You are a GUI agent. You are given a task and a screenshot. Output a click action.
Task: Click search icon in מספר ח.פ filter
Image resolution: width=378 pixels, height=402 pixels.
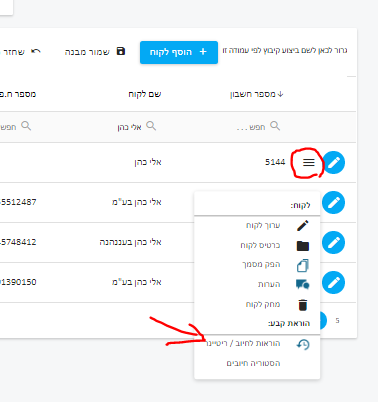(x=26, y=126)
